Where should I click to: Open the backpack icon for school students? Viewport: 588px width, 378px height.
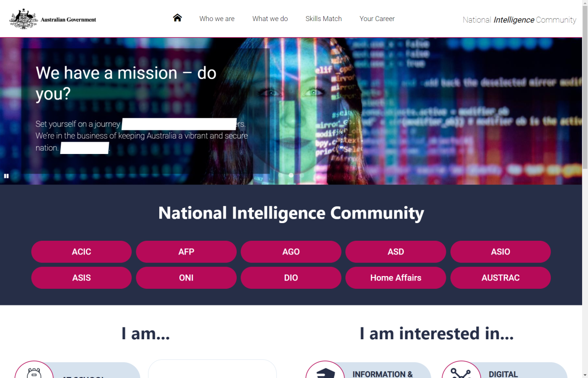(x=34, y=373)
